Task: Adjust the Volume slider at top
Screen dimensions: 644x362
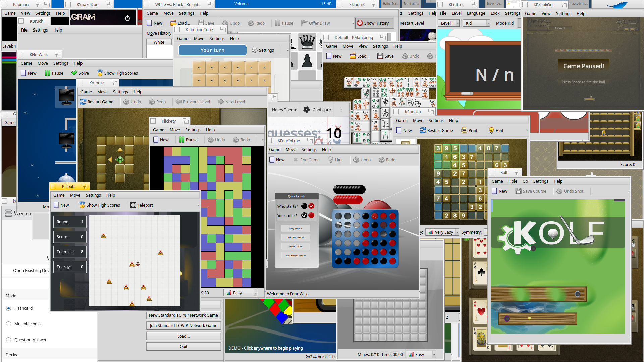Action: (275, 4)
